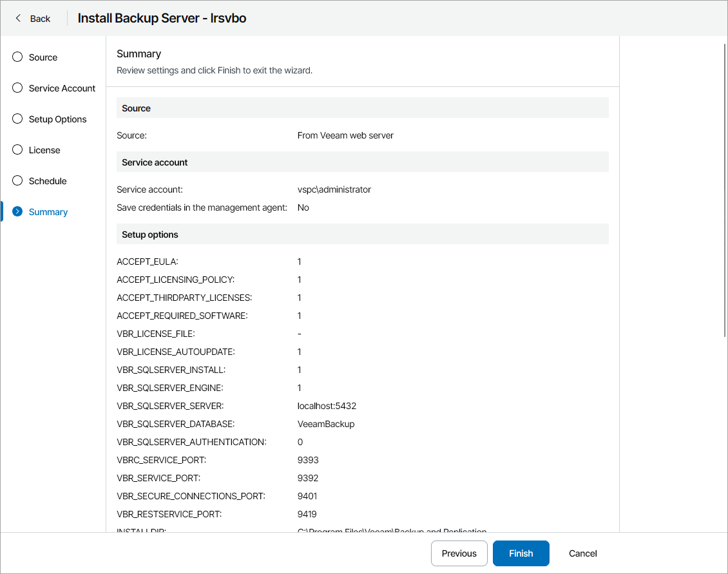Open the Summary step from the navigation
This screenshot has height=574, width=728.
48,211
